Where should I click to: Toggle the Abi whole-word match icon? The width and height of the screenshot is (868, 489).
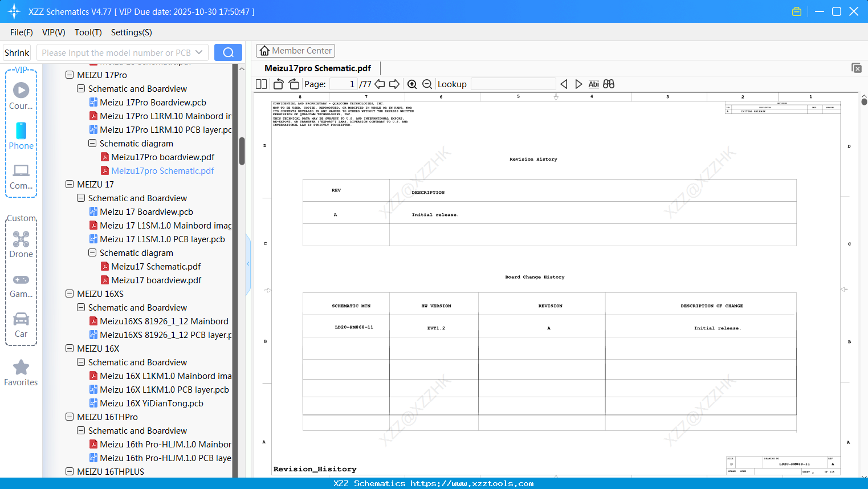pos(594,84)
